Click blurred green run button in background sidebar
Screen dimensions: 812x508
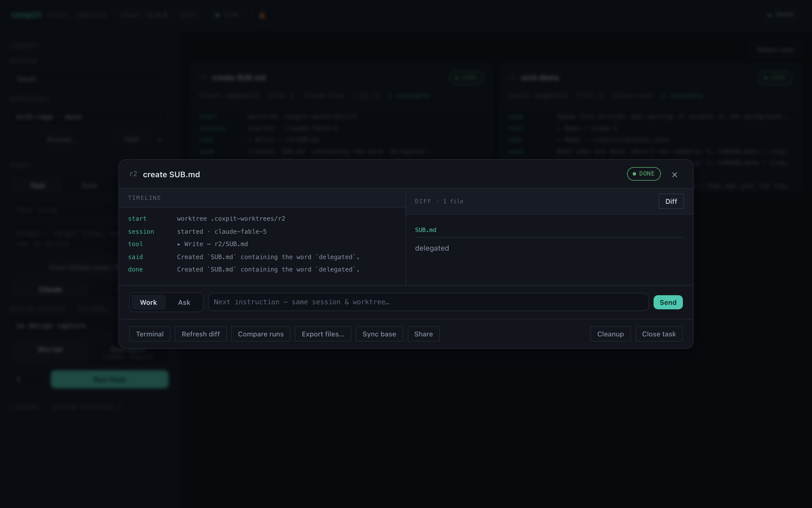[109, 379]
